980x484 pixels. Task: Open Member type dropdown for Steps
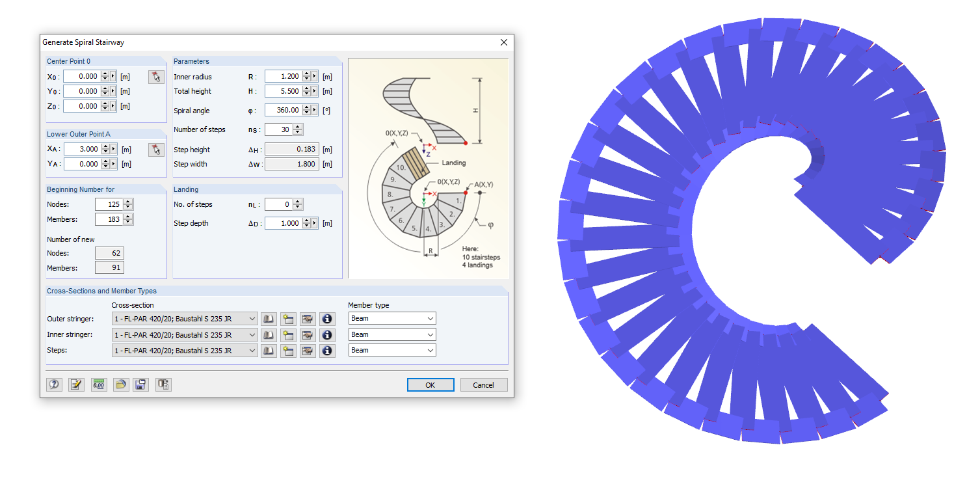tap(431, 350)
